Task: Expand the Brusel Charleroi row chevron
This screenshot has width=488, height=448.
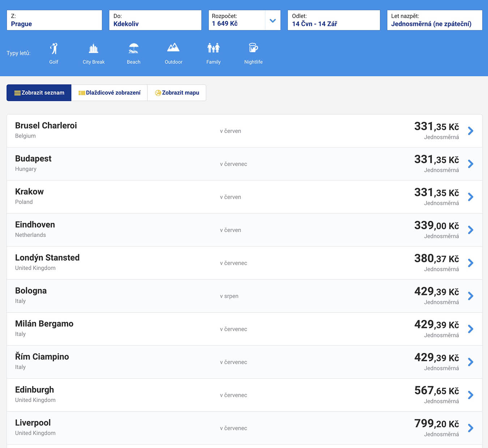Action: (x=471, y=131)
